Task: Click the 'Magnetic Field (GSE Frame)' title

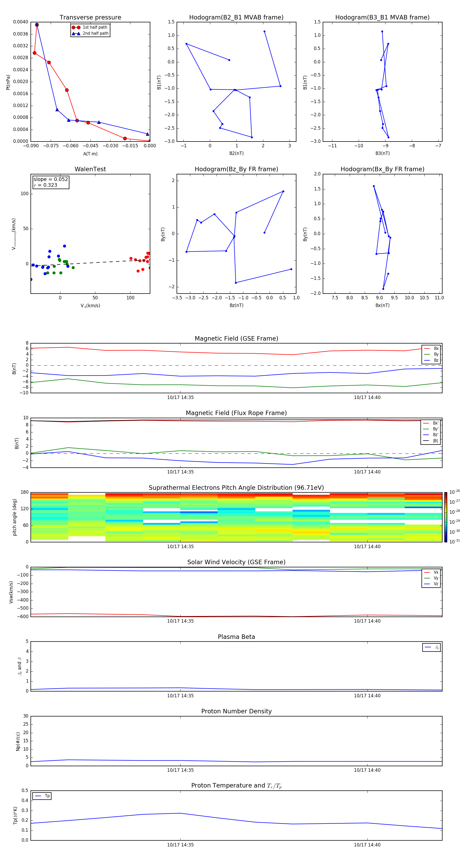Action: (x=236, y=339)
